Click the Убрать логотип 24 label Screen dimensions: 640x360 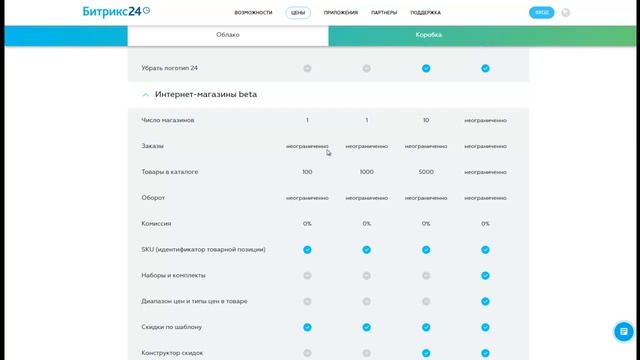point(169,68)
